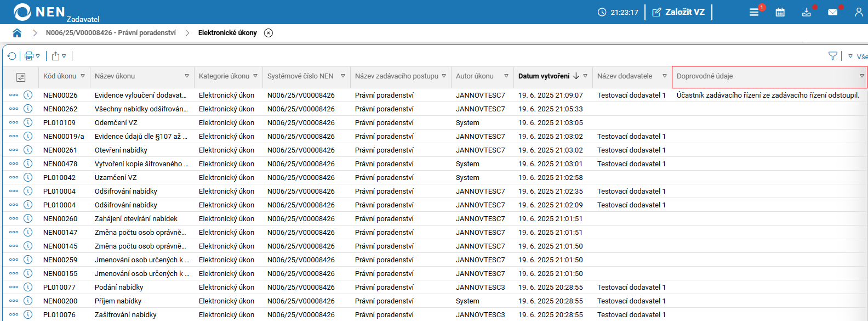Viewport: 868px width, 321px height.
Task: Click the print icon in toolbar
Action: click(x=29, y=56)
